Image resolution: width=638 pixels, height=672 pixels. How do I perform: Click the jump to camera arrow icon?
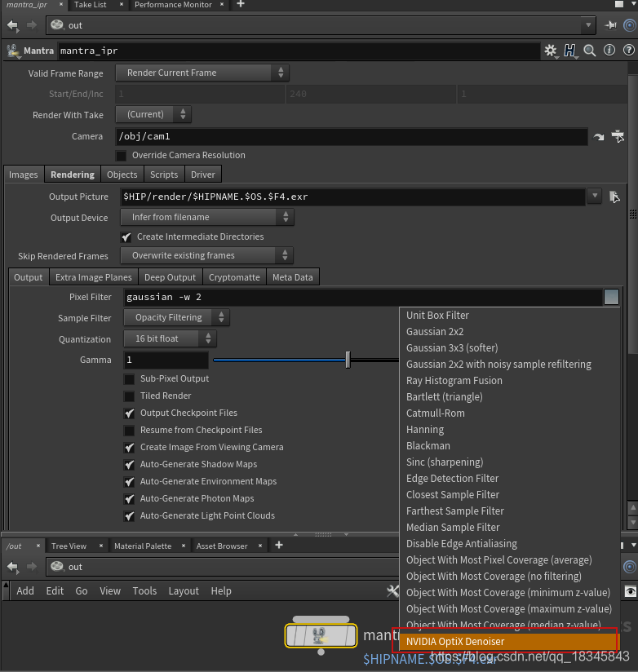coord(598,137)
